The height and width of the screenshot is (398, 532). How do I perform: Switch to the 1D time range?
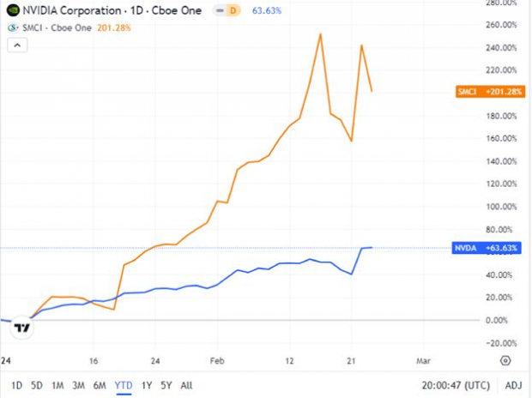[16, 385]
